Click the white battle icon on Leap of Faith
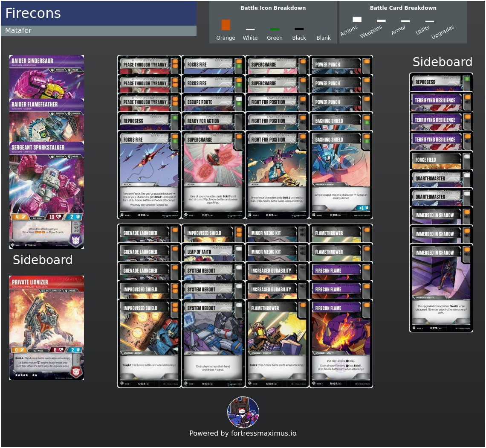The image size is (486, 448). [x=239, y=249]
